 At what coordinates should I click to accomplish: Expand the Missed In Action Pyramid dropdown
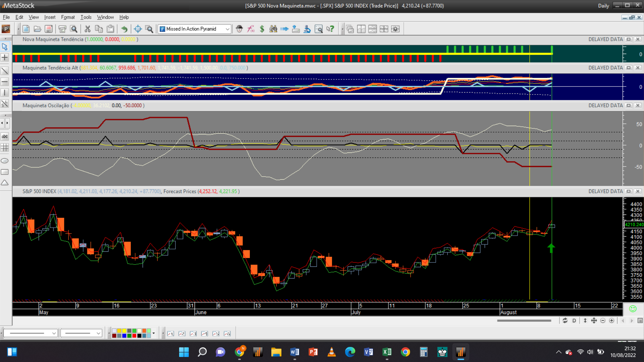pos(227,29)
